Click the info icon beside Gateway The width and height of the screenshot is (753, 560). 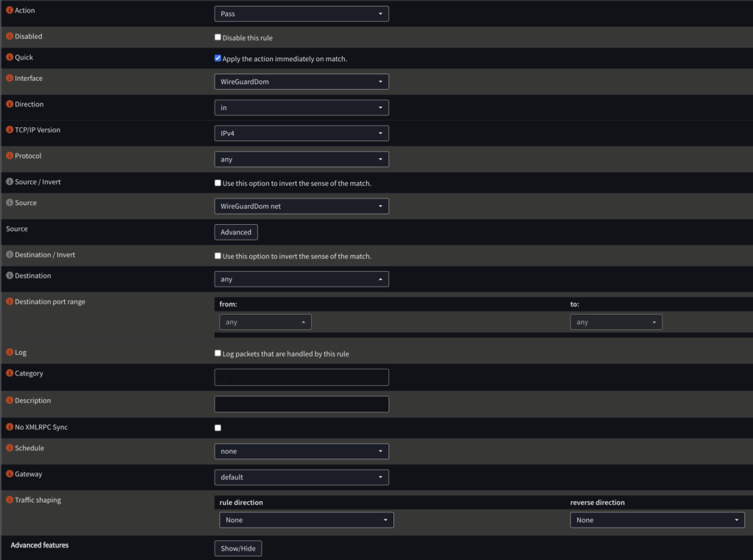tap(10, 475)
